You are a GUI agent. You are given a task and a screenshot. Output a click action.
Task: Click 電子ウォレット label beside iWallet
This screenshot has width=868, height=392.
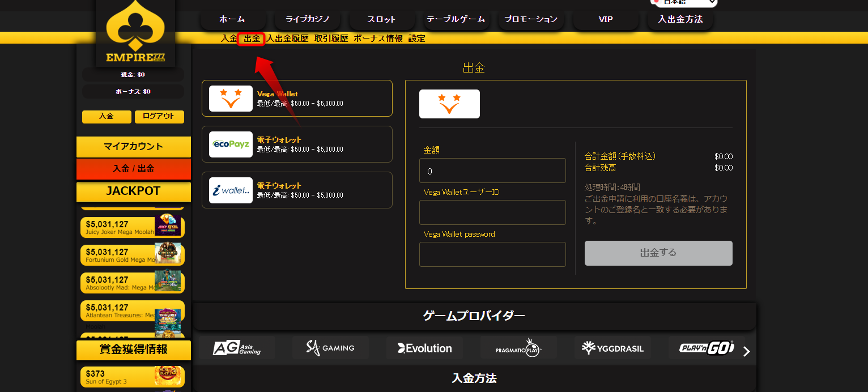[279, 186]
